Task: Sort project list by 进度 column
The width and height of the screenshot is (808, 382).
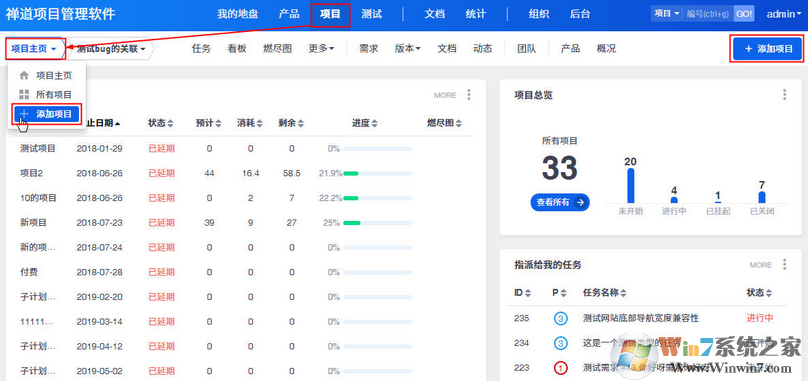Action: [x=365, y=123]
